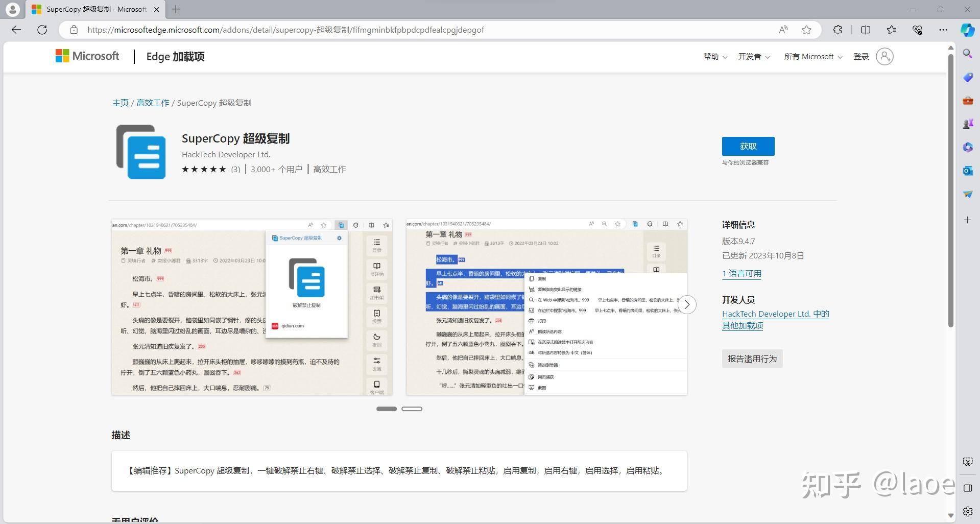980x524 pixels.
Task: Show next screenshot with carousel arrow
Action: pos(687,304)
